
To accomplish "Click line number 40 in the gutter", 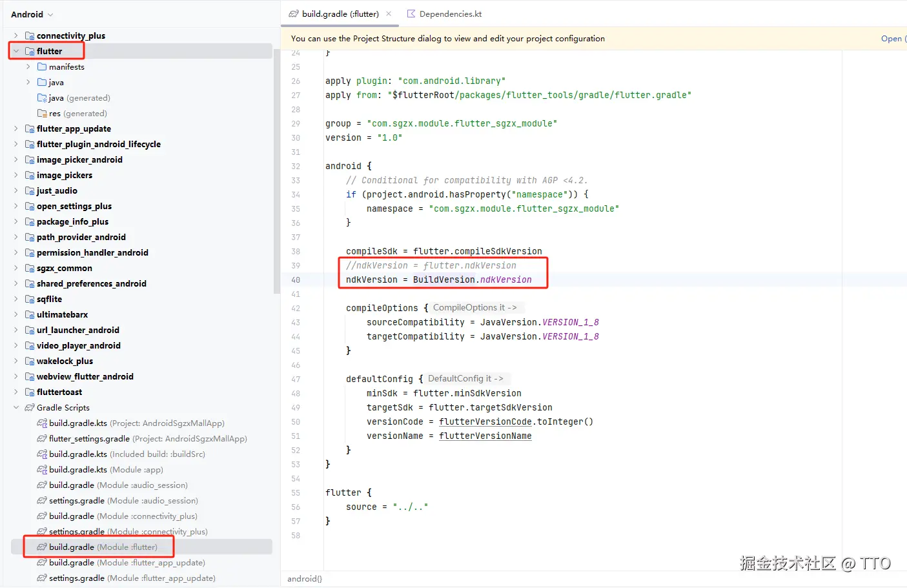I will (296, 279).
